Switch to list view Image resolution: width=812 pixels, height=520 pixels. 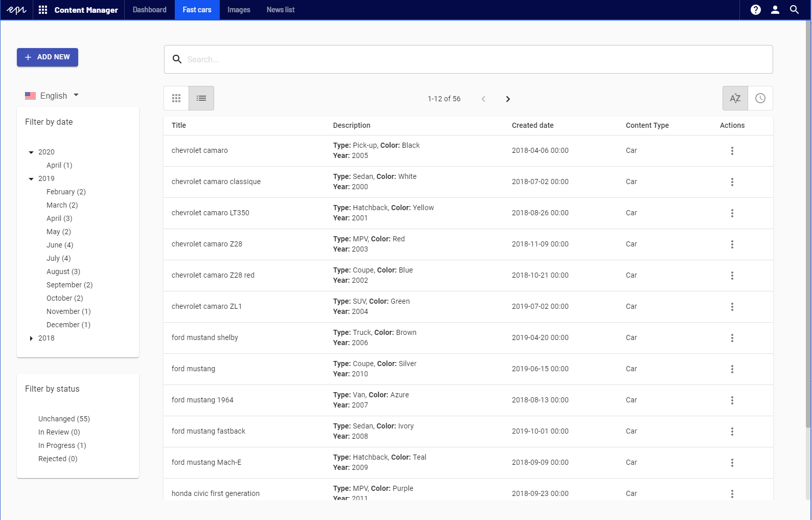201,98
